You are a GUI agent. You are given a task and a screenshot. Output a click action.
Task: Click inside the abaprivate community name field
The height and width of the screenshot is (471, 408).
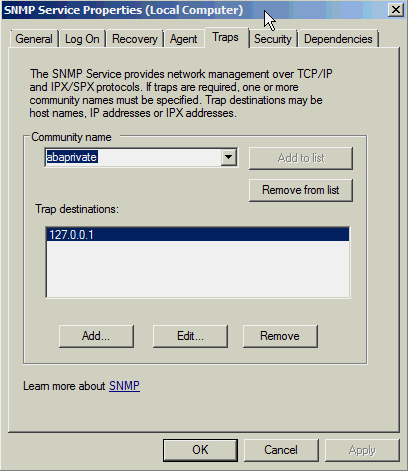point(133,157)
